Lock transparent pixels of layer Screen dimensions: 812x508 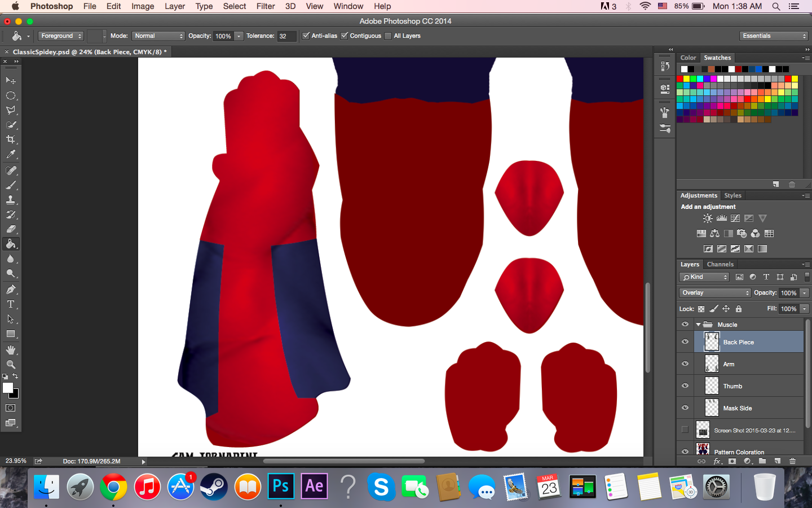[x=701, y=309]
